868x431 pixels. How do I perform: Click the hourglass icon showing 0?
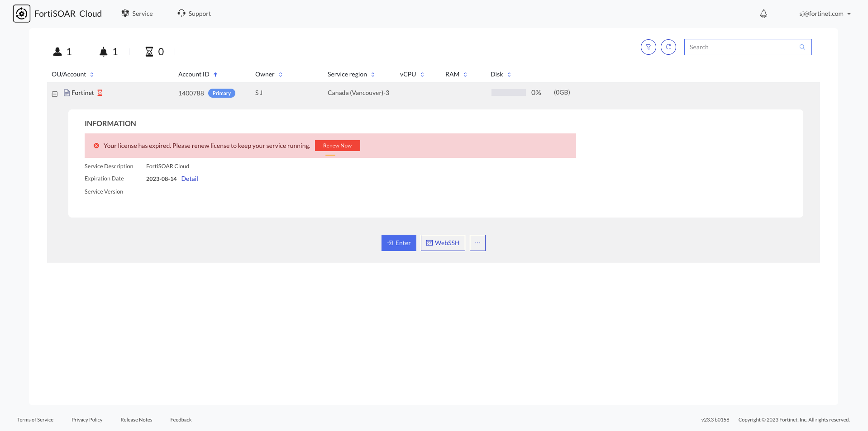(148, 51)
